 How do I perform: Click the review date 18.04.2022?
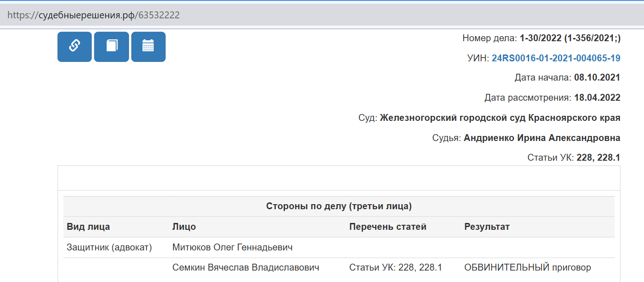tap(597, 98)
